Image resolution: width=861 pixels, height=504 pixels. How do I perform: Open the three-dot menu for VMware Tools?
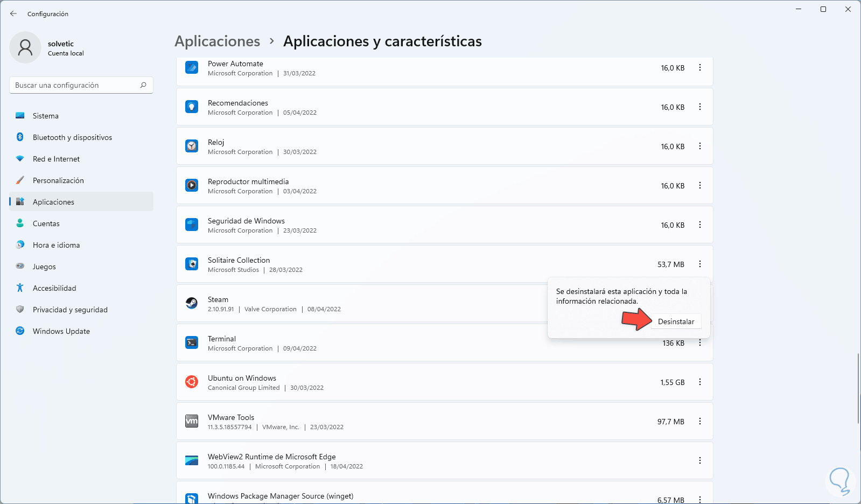pyautogui.click(x=700, y=422)
